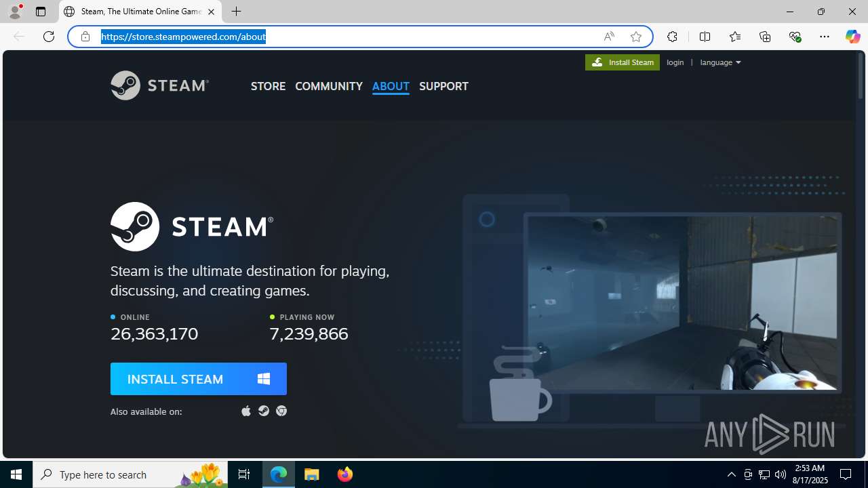This screenshot has height=488, width=868.
Task: Open the login link
Action: tap(675, 62)
